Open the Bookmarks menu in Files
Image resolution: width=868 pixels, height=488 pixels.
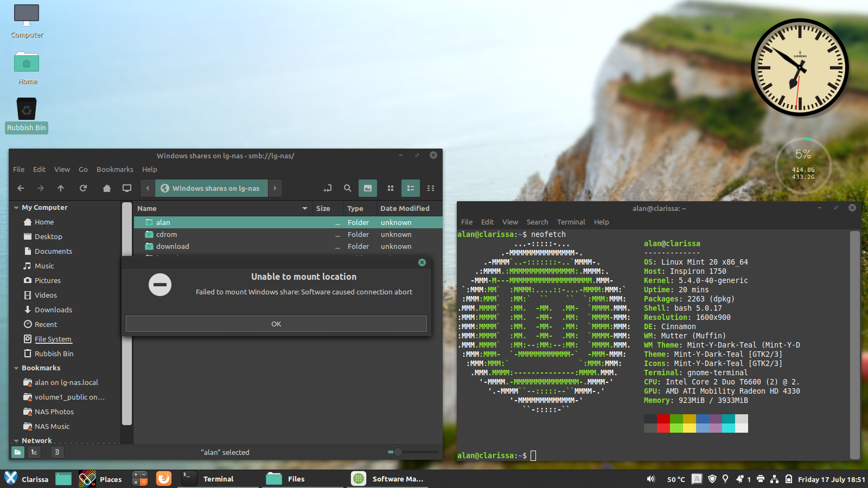point(114,169)
